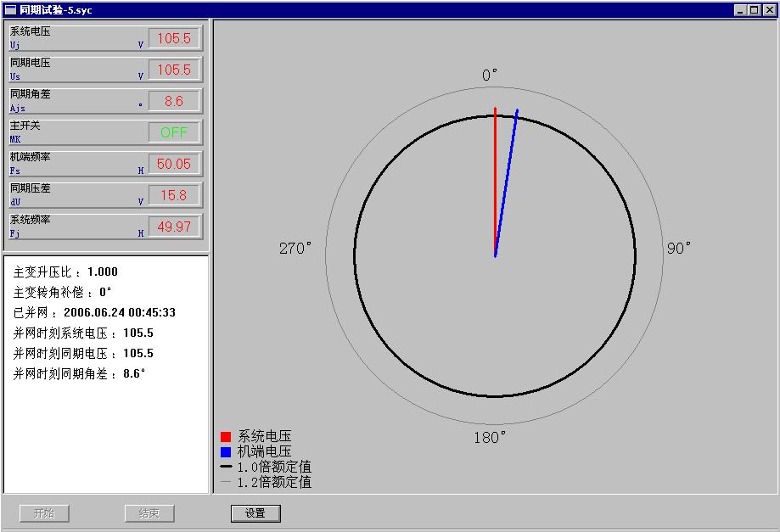Click the 同期压差 dU value 15.8
The width and height of the screenshot is (780, 532).
click(x=174, y=195)
